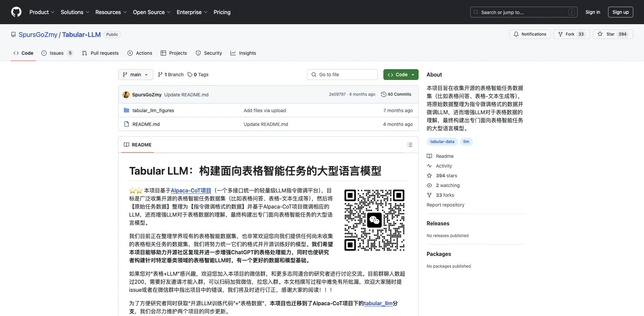The width and height of the screenshot is (644, 316).
Task: Open commit hash 2e09797
Action: (337, 94)
